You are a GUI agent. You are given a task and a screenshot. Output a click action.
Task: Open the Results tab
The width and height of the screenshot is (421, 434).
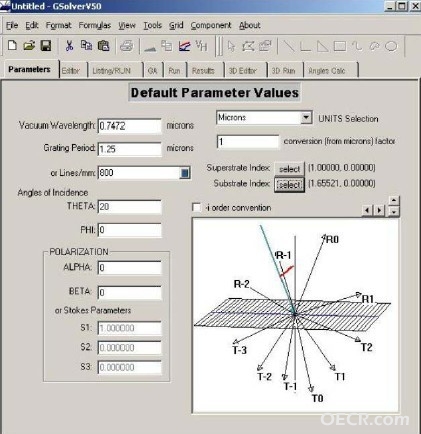tap(203, 70)
